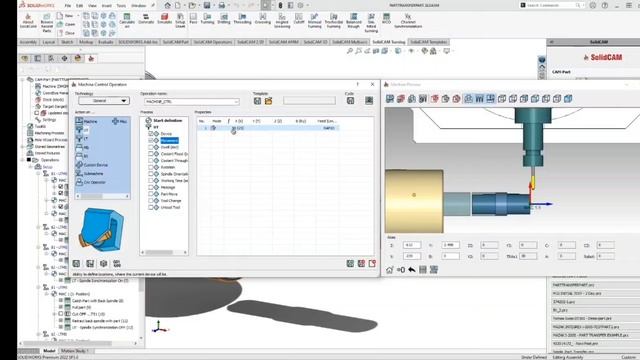Open the Technology General dropdown
This screenshot has height=360, width=640.
click(x=104, y=101)
